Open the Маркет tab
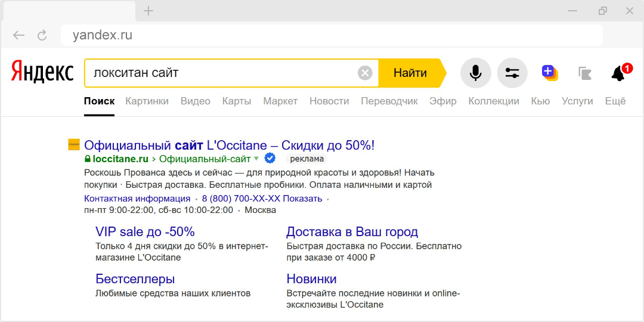644x322 pixels. [280, 101]
